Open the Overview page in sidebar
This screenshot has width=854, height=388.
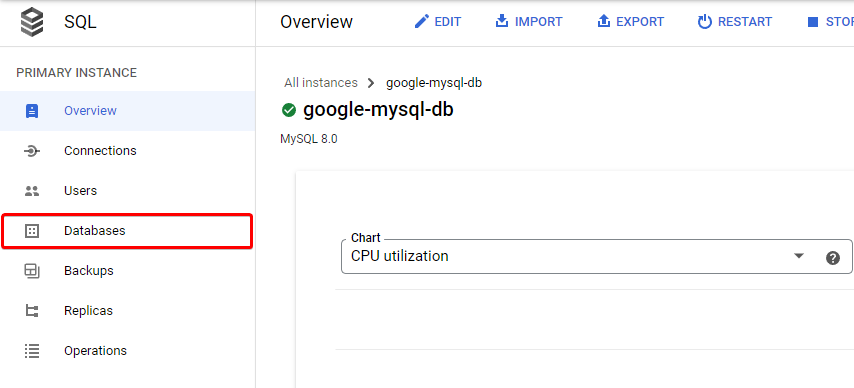tap(127, 111)
